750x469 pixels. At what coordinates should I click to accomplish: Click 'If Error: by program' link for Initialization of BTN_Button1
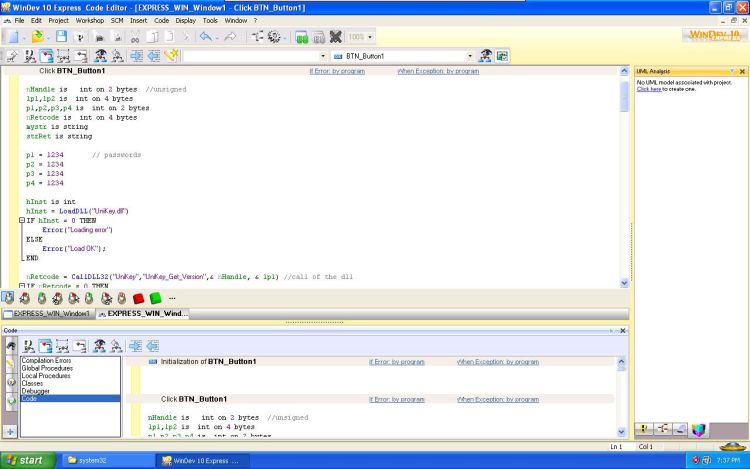point(397,362)
